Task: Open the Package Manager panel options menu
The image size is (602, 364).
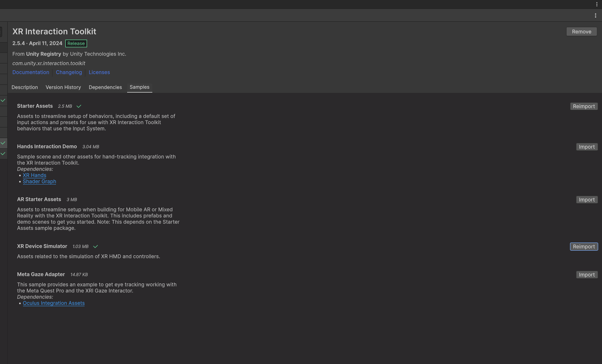Action: click(x=596, y=15)
